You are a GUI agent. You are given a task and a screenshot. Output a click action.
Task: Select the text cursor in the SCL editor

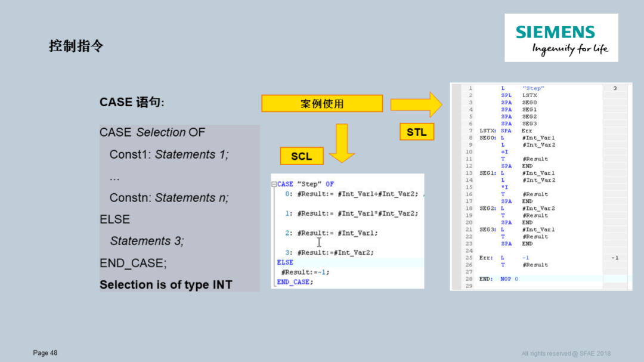click(319, 243)
